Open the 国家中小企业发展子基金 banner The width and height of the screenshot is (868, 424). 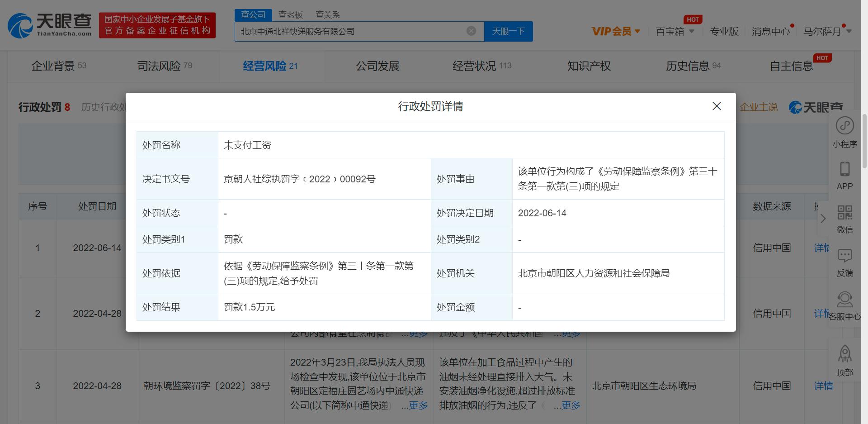[x=157, y=25]
